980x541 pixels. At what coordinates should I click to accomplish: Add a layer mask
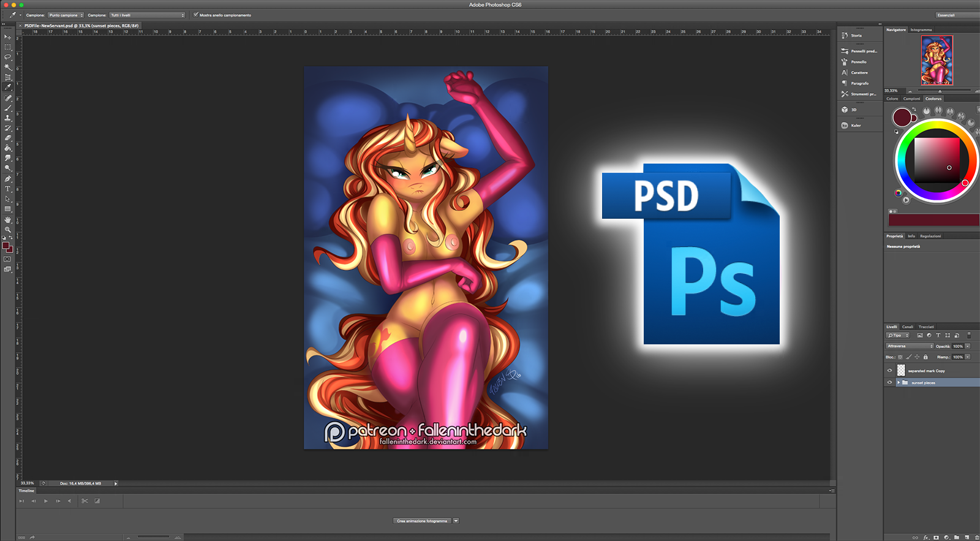936,537
